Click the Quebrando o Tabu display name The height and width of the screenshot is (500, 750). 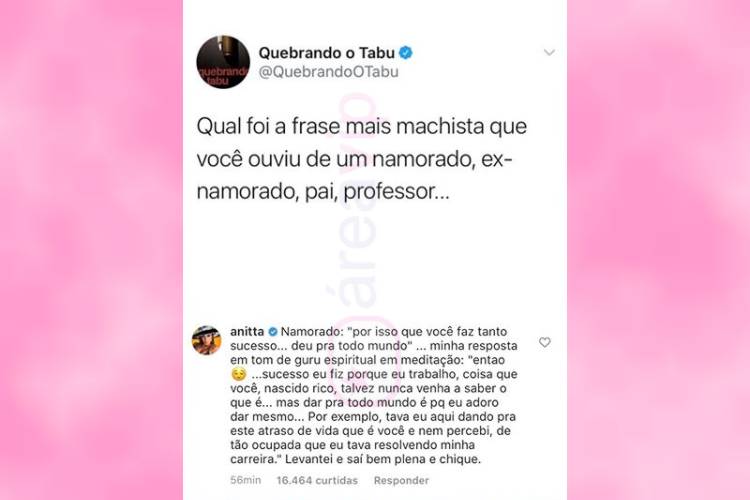327,53
